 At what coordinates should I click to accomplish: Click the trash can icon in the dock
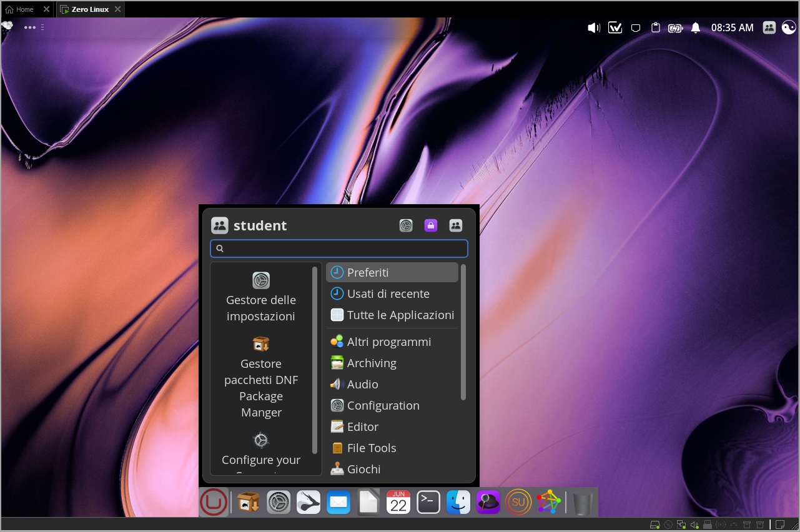583,503
